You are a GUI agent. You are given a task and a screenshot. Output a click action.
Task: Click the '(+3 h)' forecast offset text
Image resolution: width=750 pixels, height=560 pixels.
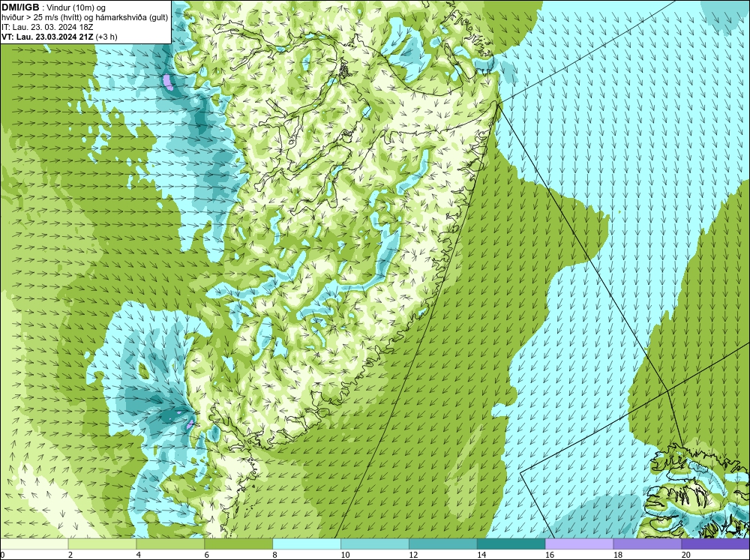pos(106,37)
